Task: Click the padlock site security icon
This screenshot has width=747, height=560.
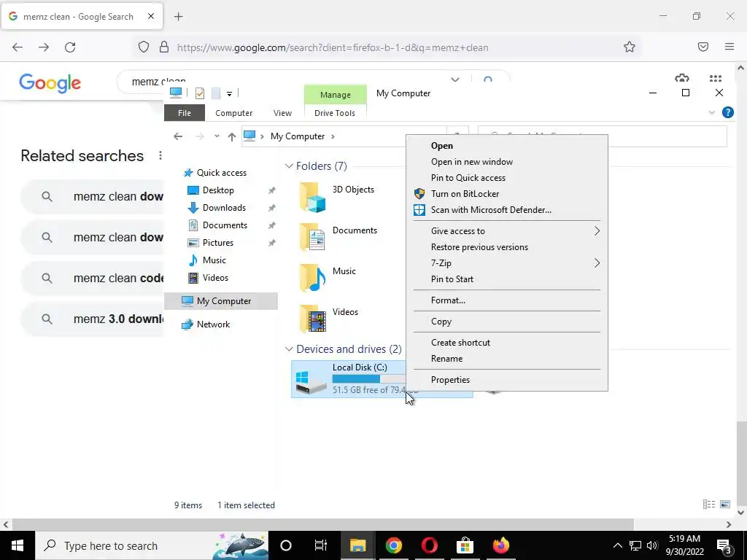Action: tap(164, 47)
